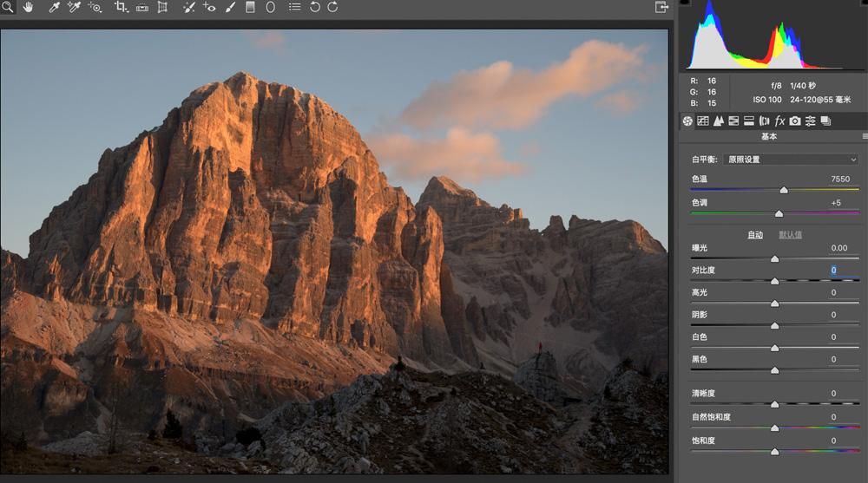Screen dimensions: 868x483
Task: Click the 自动 auto adjust link
Action: [755, 235]
